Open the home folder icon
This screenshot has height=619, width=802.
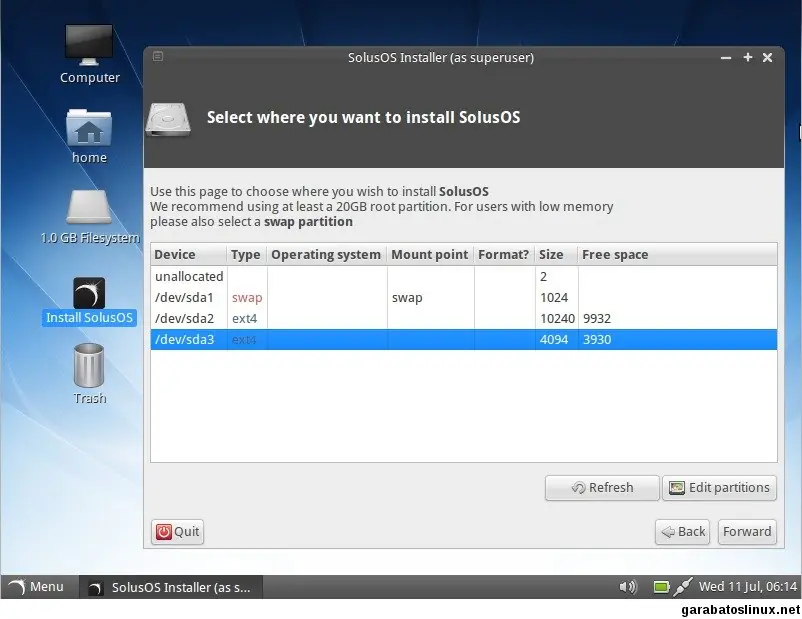(89, 136)
